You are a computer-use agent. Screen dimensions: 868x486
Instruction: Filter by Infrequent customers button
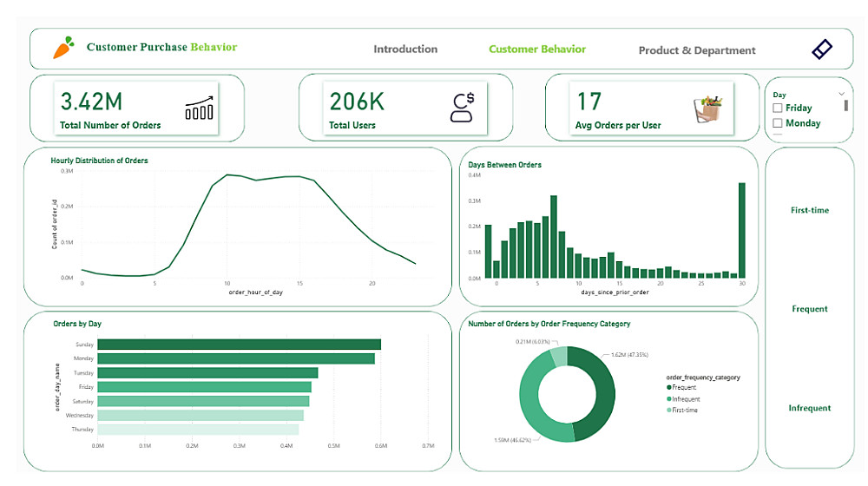tap(809, 408)
